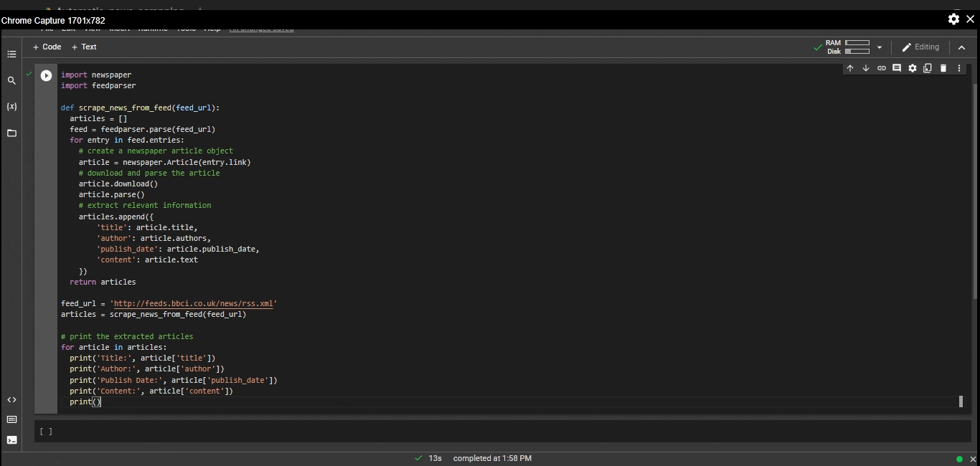
Task: Click the "'content': article.text" line
Action: point(147,260)
